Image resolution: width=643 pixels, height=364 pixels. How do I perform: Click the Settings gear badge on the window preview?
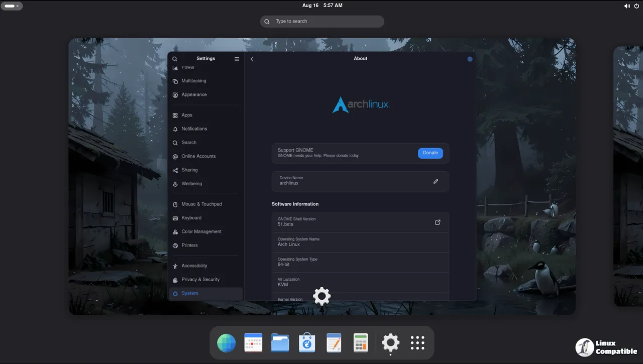pyautogui.click(x=321, y=296)
